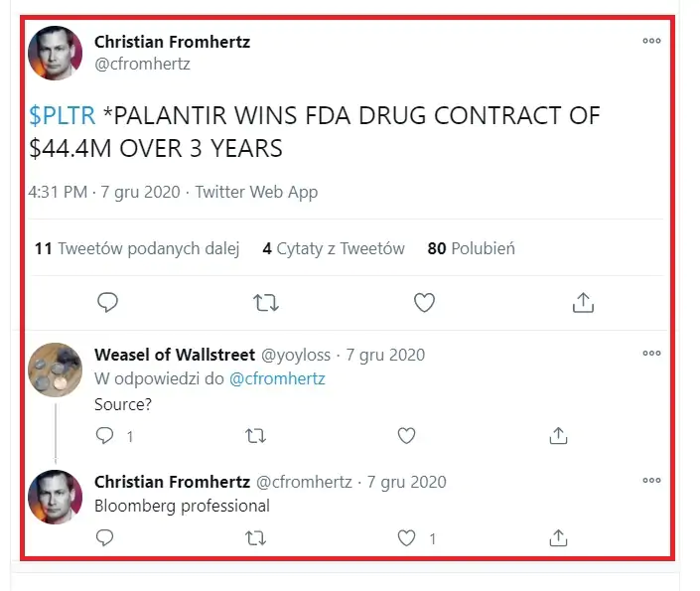The image size is (700, 591).
Task: Open more options on Weasel of Wallstreet's reply
Action: (651, 354)
